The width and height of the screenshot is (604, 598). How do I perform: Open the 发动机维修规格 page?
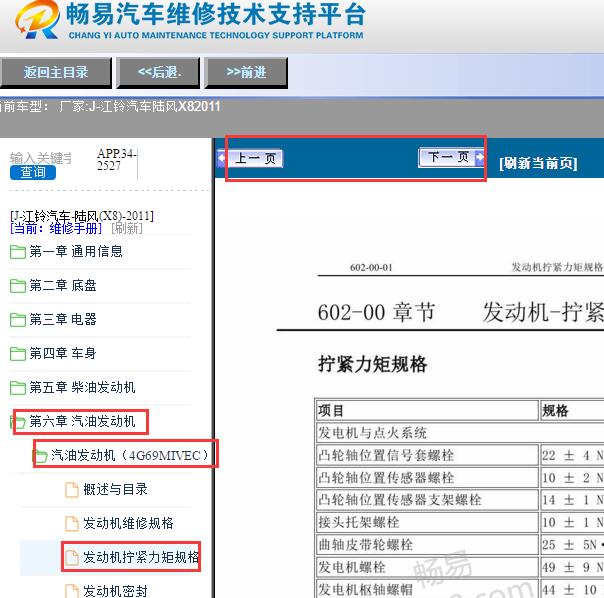tap(128, 523)
